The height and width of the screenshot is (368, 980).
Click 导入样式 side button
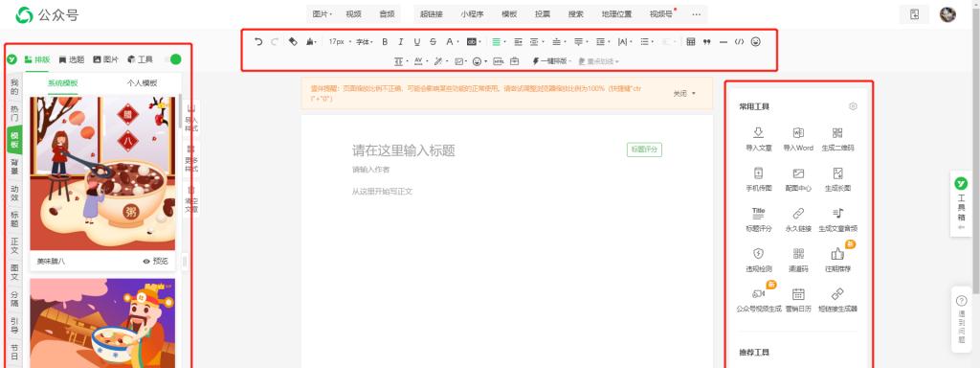191,119
